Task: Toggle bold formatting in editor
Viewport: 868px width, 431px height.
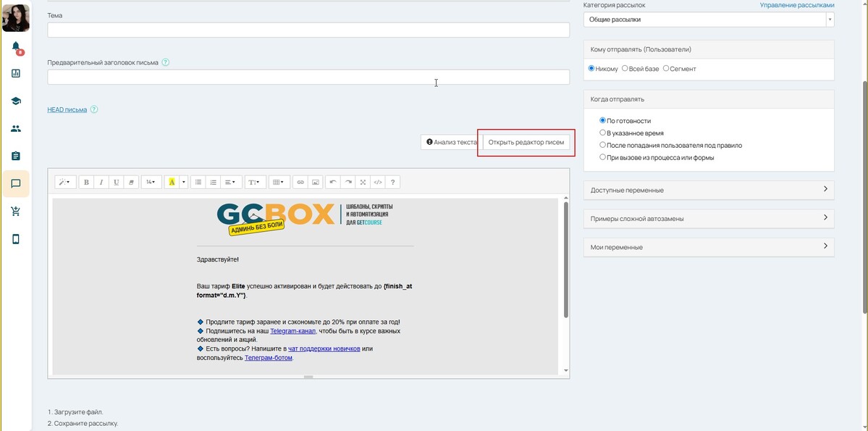Action: [x=86, y=183]
